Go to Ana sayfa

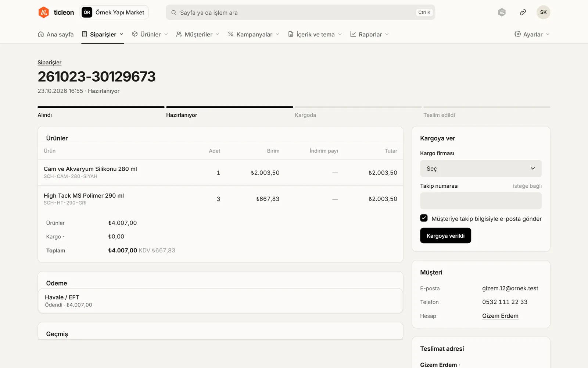click(56, 34)
